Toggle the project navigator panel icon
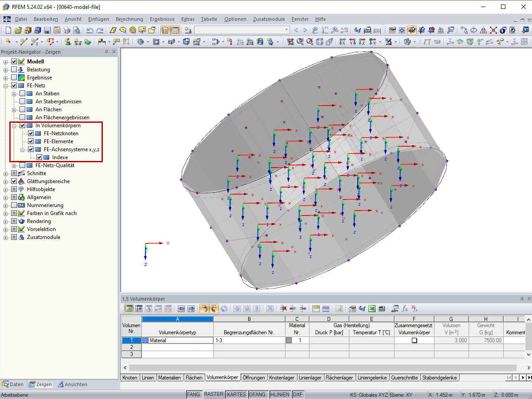Screen dimensions: 532x399 [x=165, y=30]
